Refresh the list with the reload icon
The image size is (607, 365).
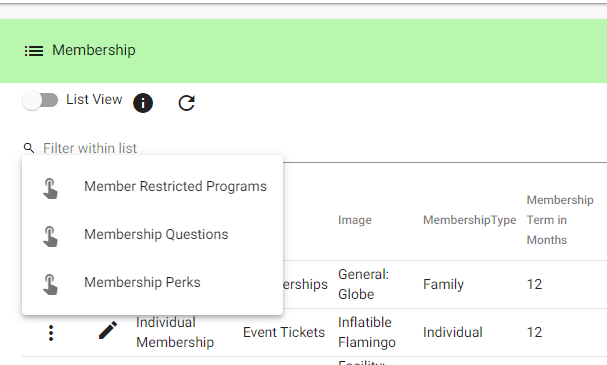point(187,103)
